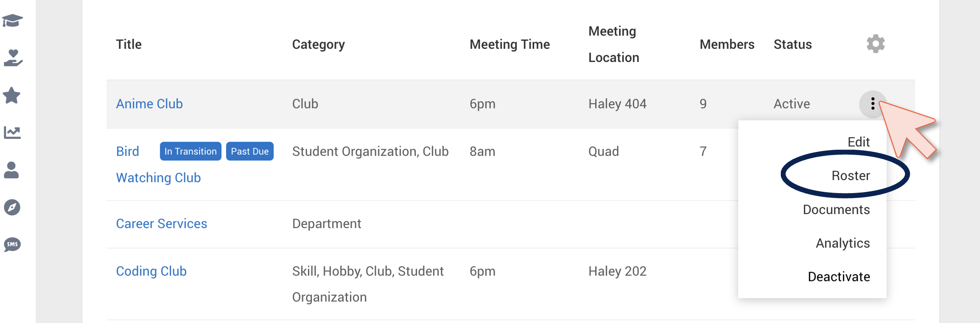Open the compass explore sidebar icon
The width and height of the screenshot is (980, 323).
pyautogui.click(x=12, y=207)
